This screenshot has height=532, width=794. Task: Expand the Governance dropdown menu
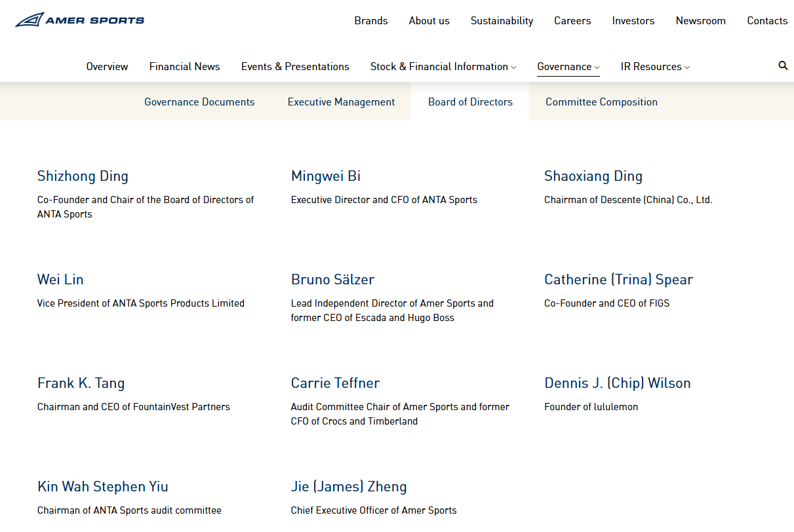pos(568,66)
